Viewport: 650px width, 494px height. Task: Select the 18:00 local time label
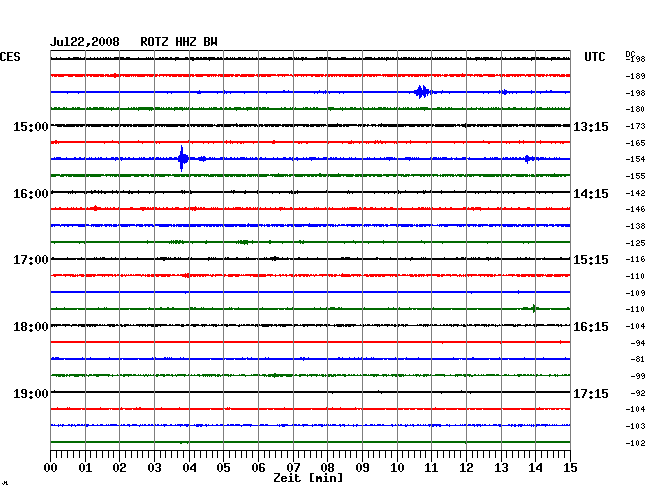(31, 327)
